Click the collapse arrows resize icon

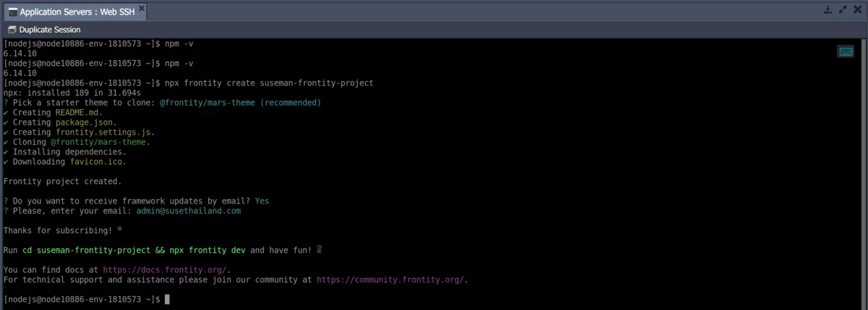tap(843, 10)
